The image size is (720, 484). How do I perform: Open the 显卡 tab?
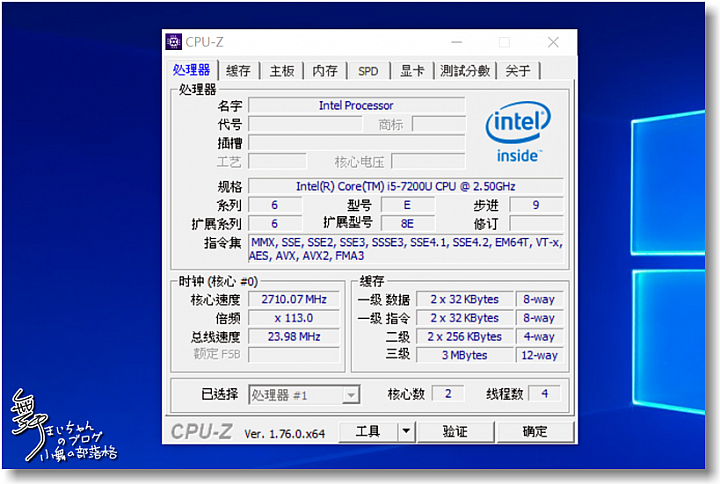click(x=412, y=71)
